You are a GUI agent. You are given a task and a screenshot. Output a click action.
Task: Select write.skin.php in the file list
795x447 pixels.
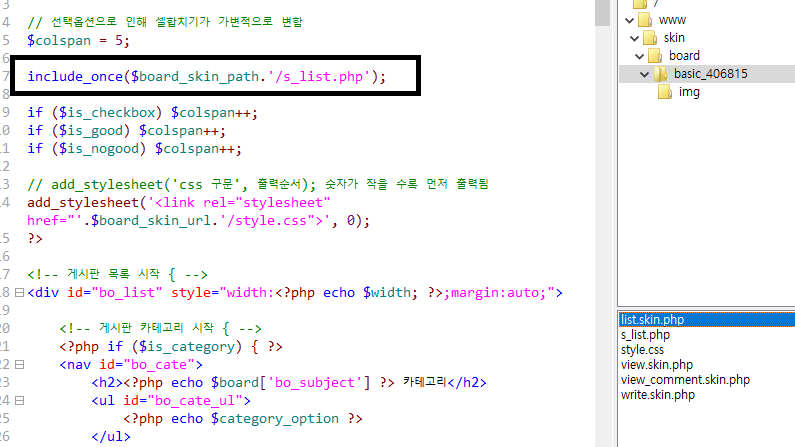pyautogui.click(x=657, y=395)
